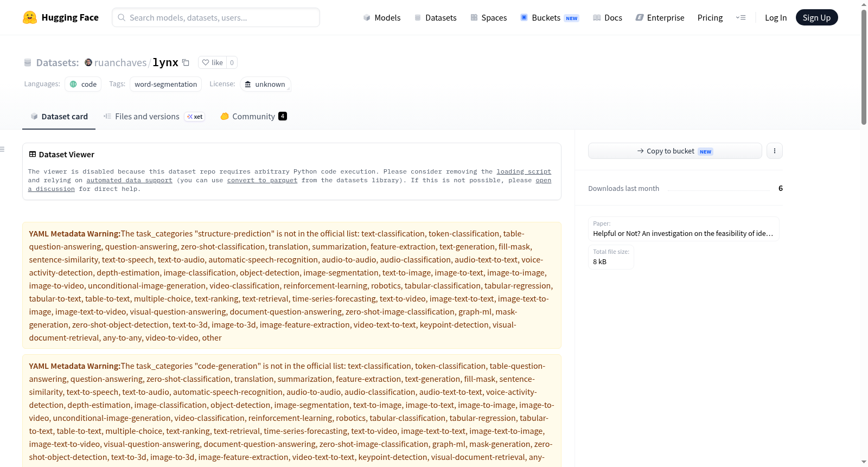Switch to the Dataset card tab
868x467 pixels.
point(59,116)
